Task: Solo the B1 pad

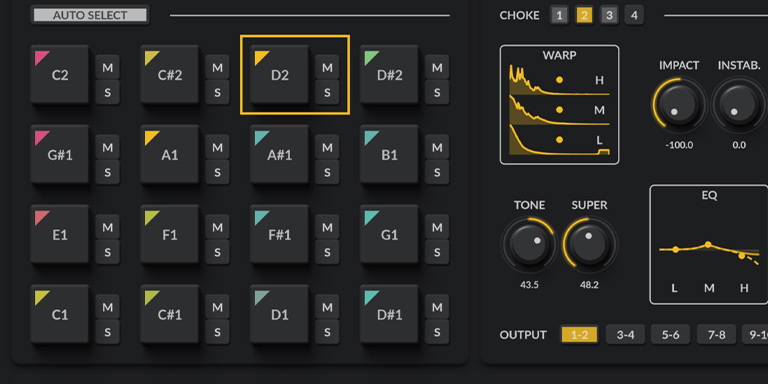Action: point(437,172)
